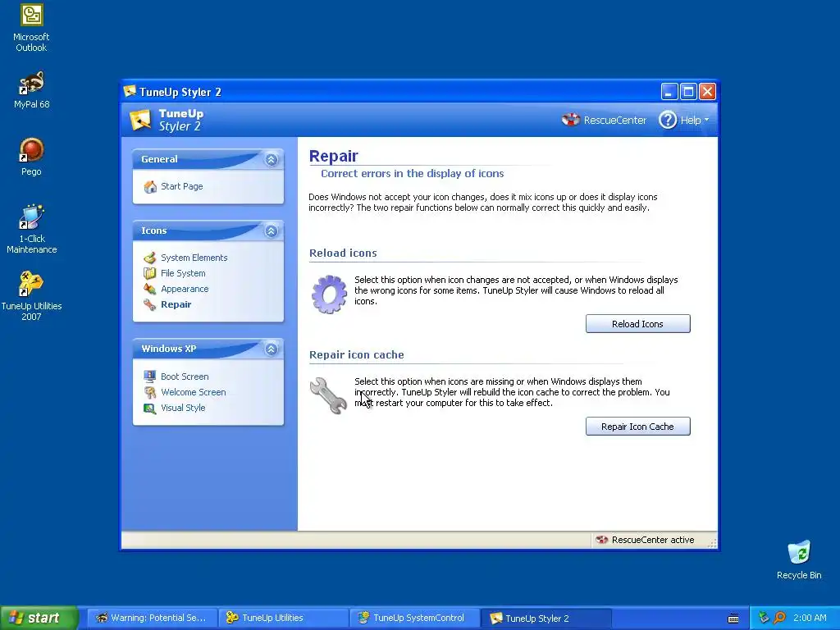Screen dimensions: 840x630
Task: Open Boot Screen settings
Action: 185,377
